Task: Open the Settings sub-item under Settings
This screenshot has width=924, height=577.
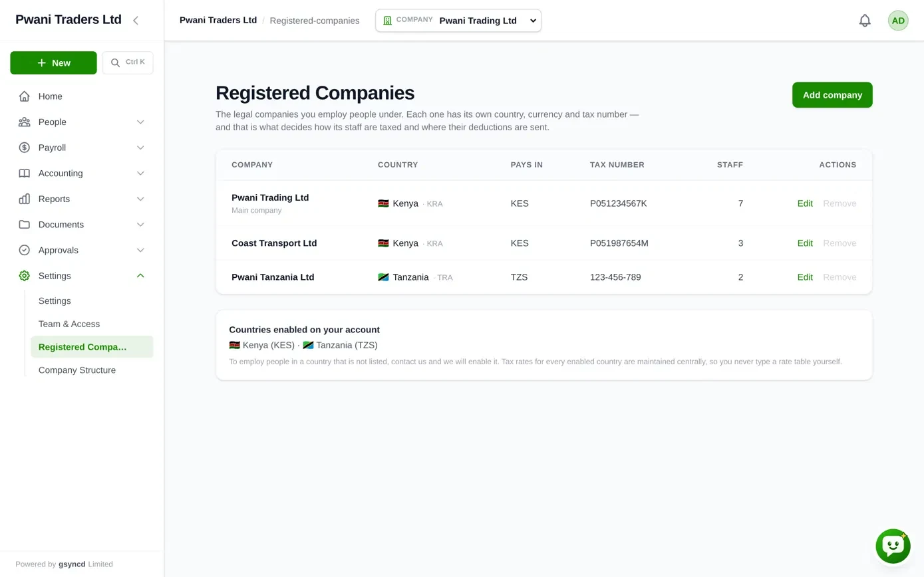Action: click(x=92, y=301)
